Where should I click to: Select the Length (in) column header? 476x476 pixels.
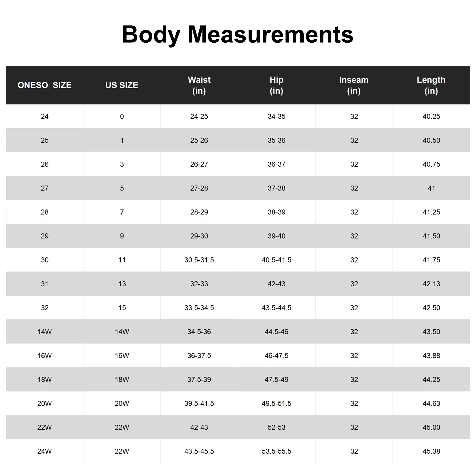[x=431, y=85]
